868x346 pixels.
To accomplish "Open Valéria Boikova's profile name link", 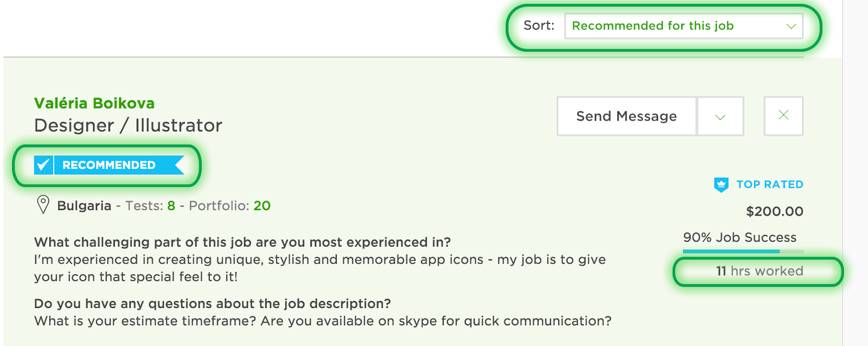I will 94,103.
